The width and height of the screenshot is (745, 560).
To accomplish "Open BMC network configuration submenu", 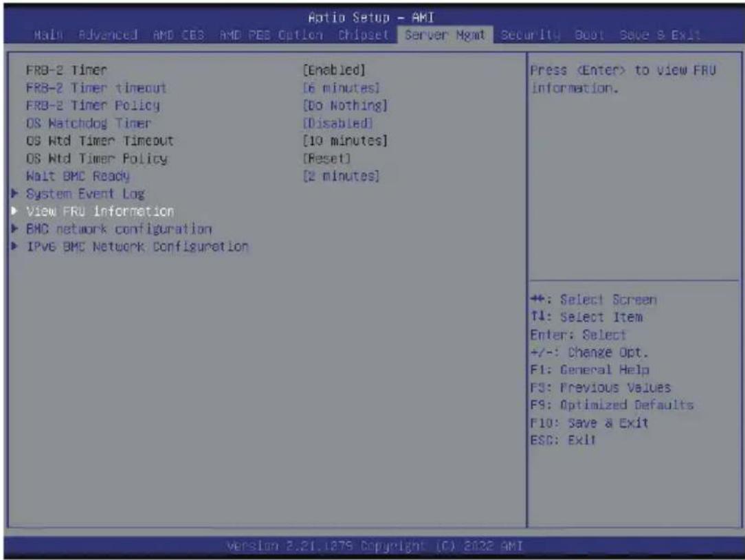I will [x=120, y=229].
